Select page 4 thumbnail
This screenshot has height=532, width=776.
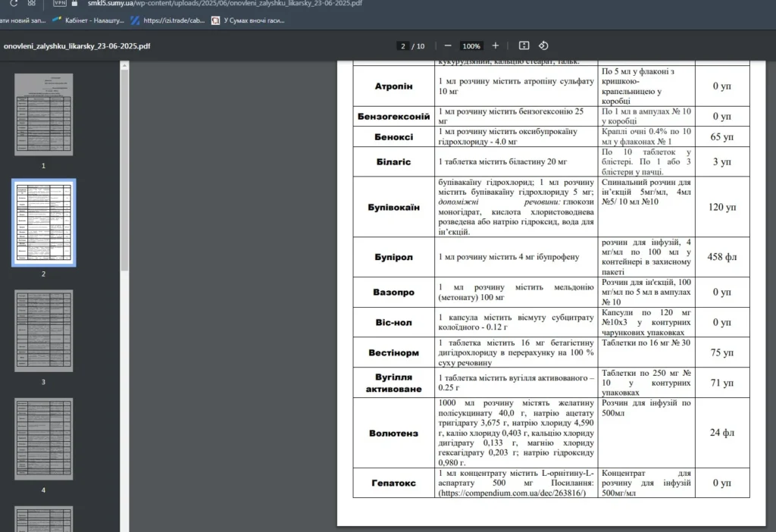(x=43, y=439)
